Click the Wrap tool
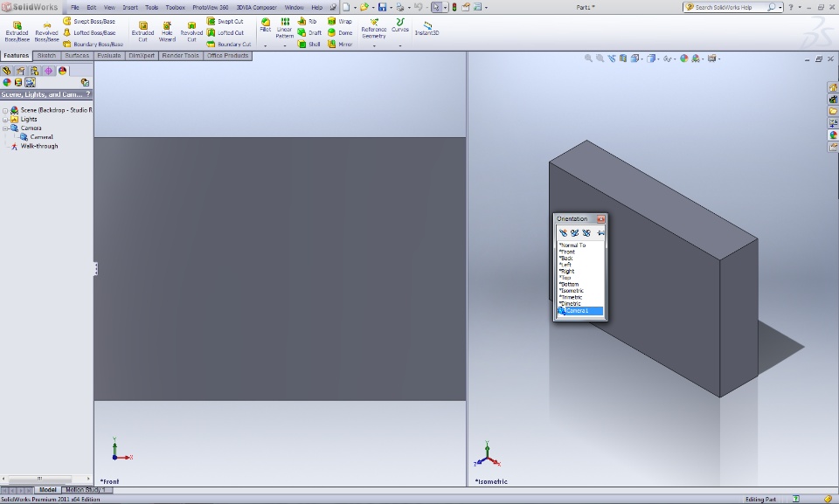839x504 pixels. click(x=340, y=22)
